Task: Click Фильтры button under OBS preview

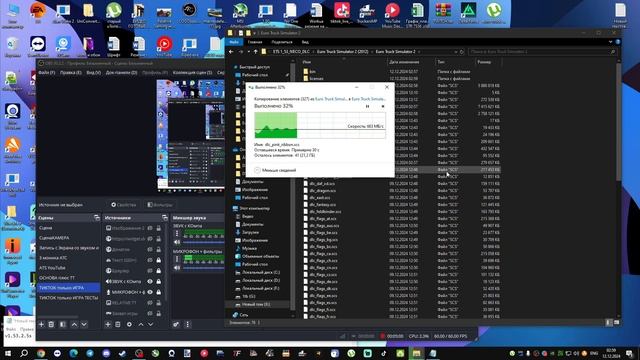Action: (160, 205)
